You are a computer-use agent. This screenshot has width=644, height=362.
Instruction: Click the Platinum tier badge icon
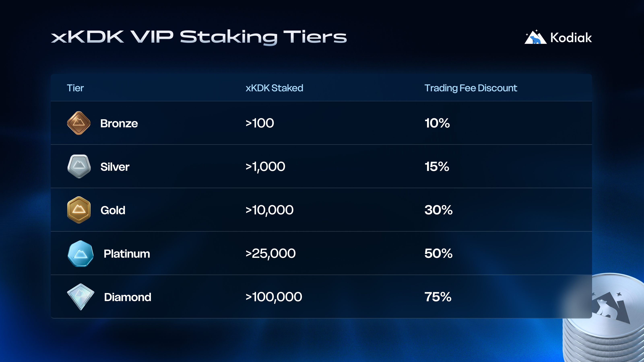(x=80, y=254)
